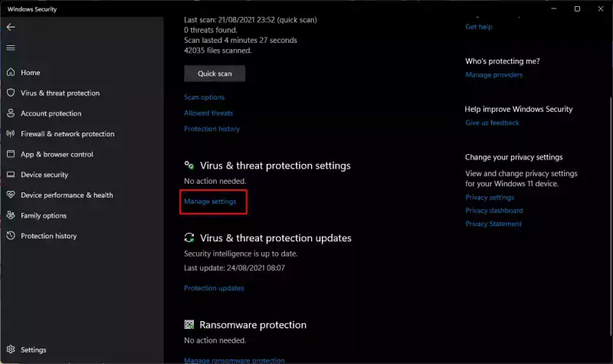Click "Help improve Windows Security" heading
Image resolution: width=613 pixels, height=364 pixels.
[519, 109]
